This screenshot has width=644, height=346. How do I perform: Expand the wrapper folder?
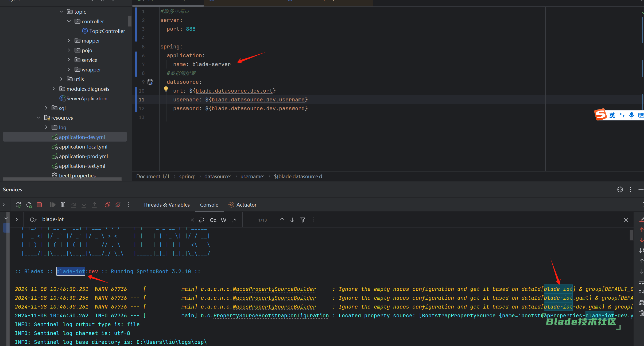pos(69,69)
